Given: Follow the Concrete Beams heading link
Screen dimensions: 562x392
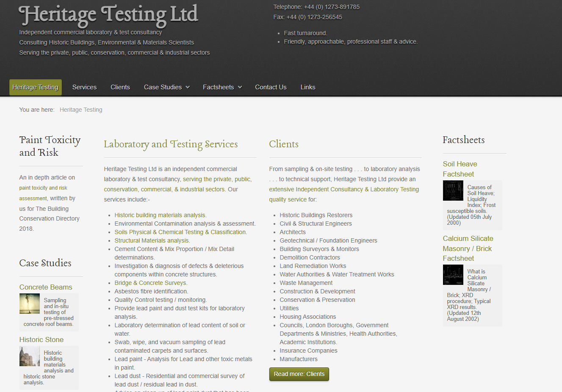Looking at the screenshot, I should coord(46,287).
